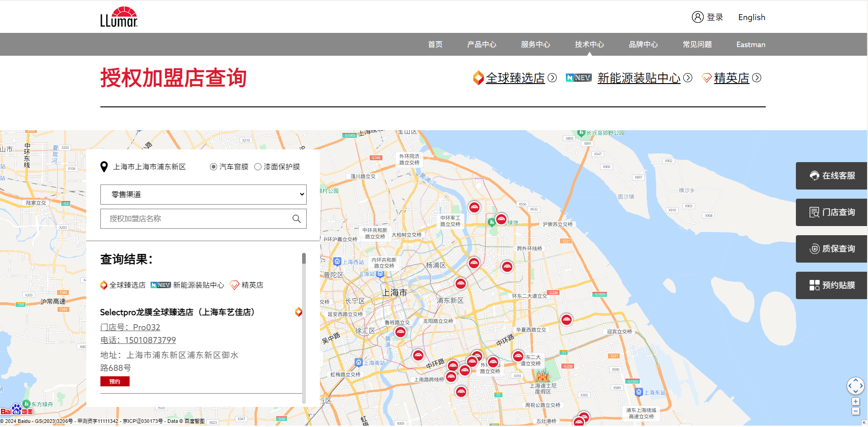This screenshot has height=427, width=868.
Task: Click the user login icon
Action: [x=697, y=17]
